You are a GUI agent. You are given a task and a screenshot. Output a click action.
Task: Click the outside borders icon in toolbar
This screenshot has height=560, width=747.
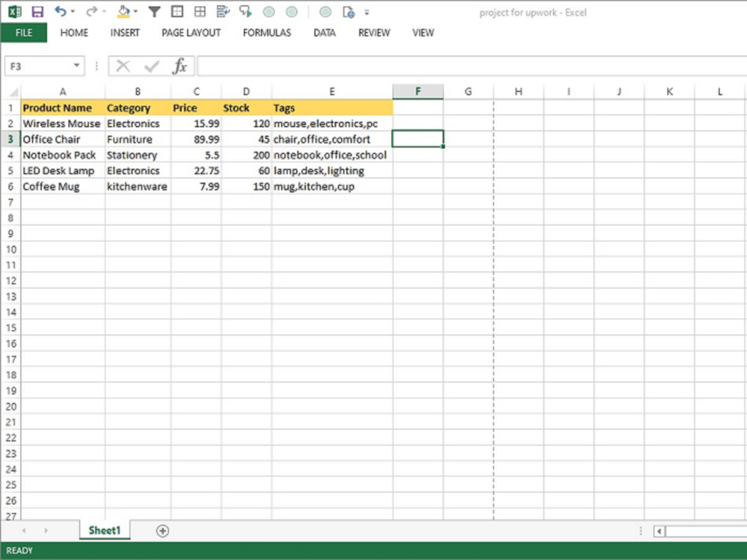(177, 12)
